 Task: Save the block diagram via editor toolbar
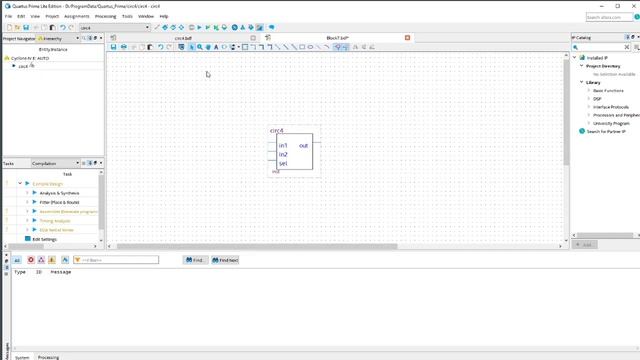pos(113,47)
